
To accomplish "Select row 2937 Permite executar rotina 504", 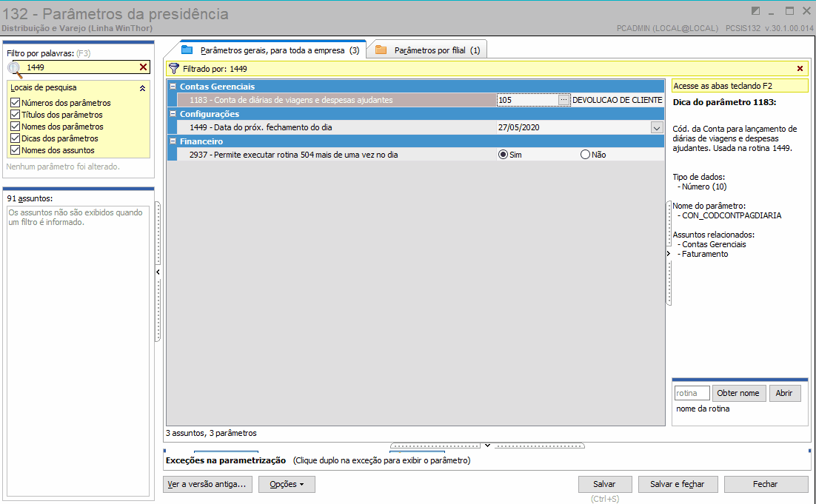I will point(337,155).
